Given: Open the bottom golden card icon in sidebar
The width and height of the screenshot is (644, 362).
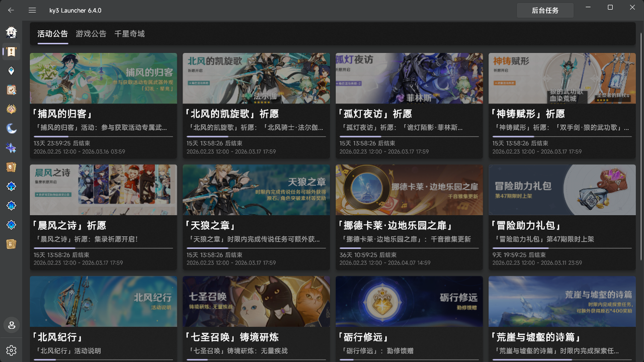Looking at the screenshot, I should pyautogui.click(x=11, y=244).
